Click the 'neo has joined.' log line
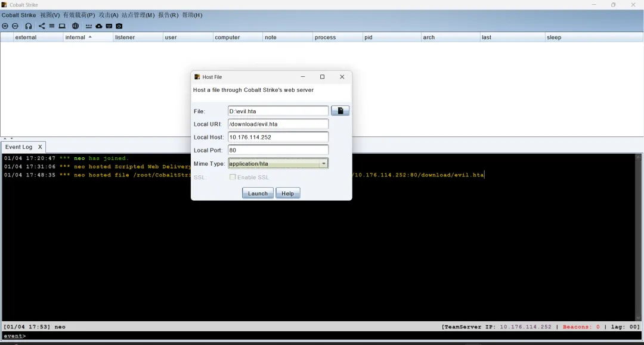644x345 pixels. click(x=67, y=158)
